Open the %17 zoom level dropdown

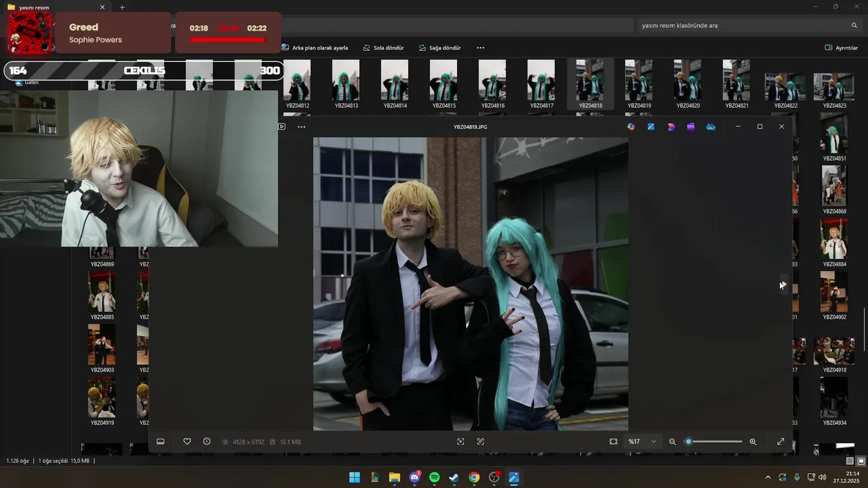tap(642, 441)
